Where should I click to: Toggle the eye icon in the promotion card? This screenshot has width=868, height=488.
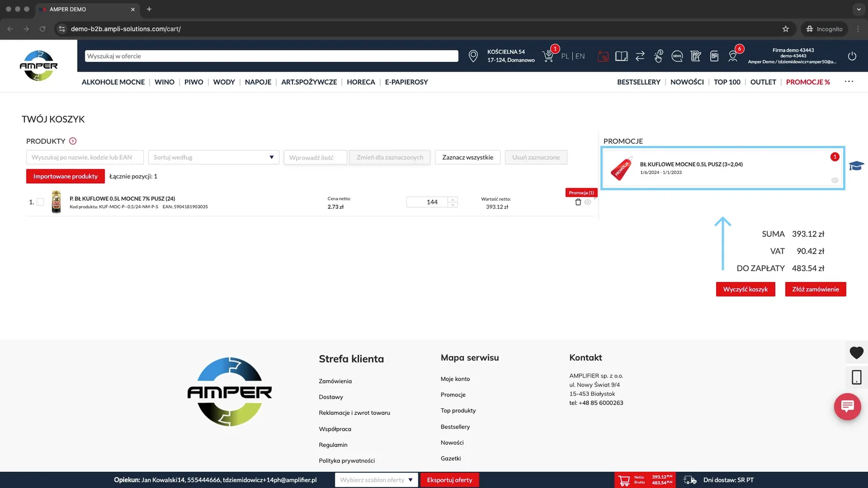click(x=835, y=180)
